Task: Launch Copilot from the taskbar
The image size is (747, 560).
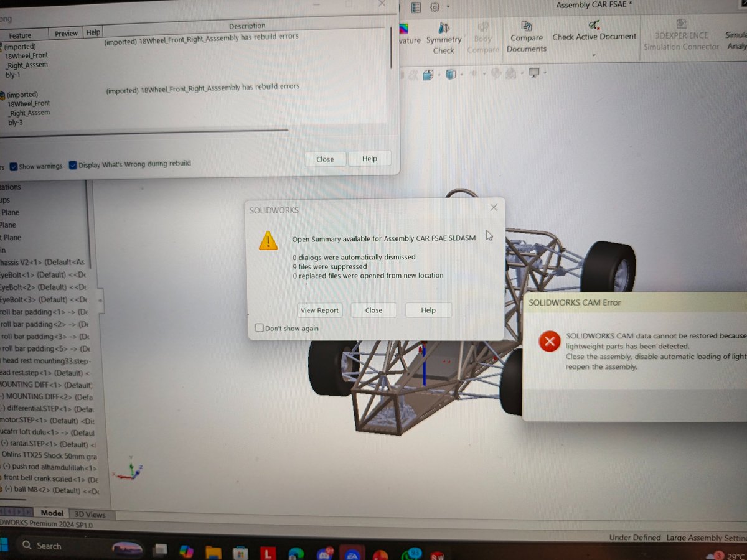Action: tap(186, 551)
